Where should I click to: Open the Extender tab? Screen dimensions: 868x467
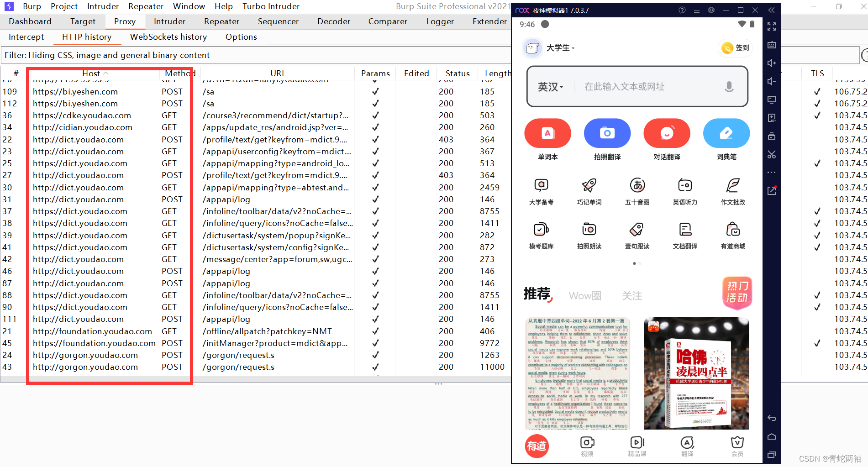point(489,21)
